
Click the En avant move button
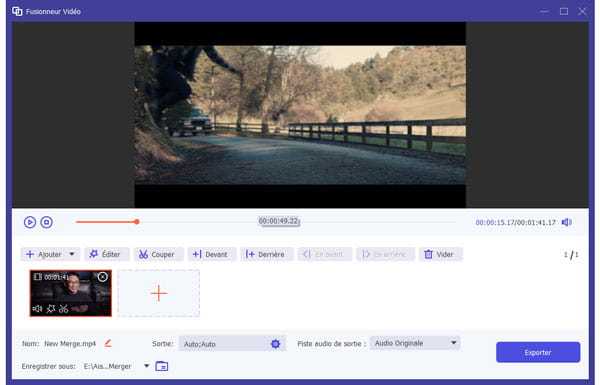[324, 254]
